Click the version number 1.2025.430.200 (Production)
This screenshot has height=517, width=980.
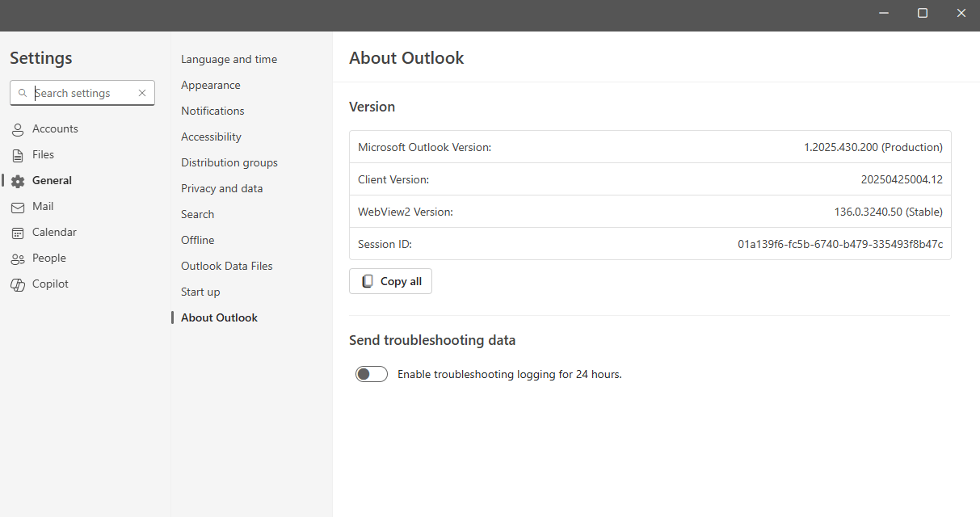(873, 147)
